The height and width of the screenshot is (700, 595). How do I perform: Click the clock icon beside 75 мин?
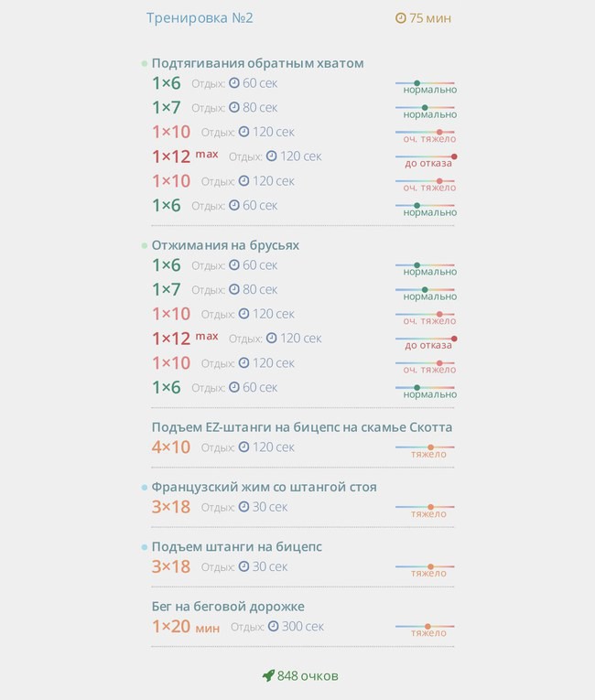(401, 18)
